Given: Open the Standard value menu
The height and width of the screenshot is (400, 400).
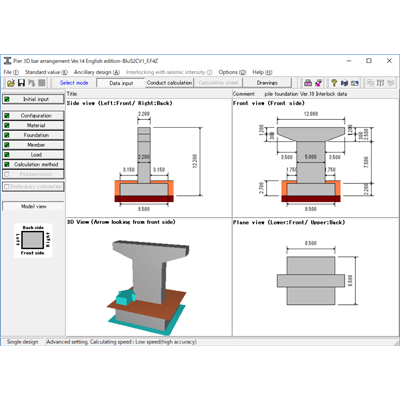Looking at the screenshot, I should pyautogui.click(x=46, y=72).
